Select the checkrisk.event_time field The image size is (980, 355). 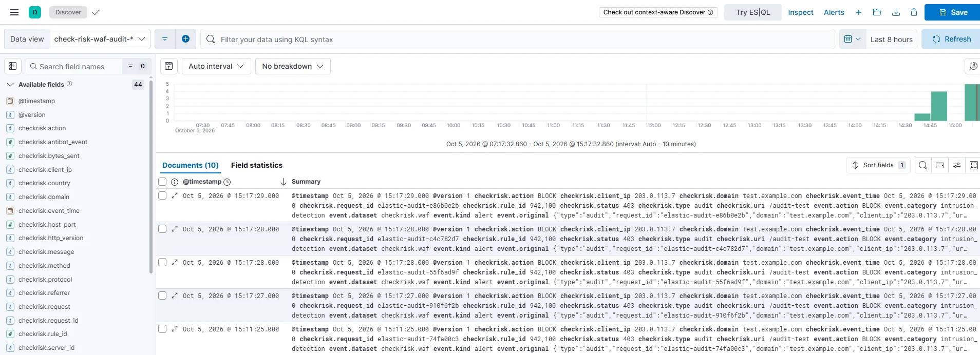(x=49, y=211)
